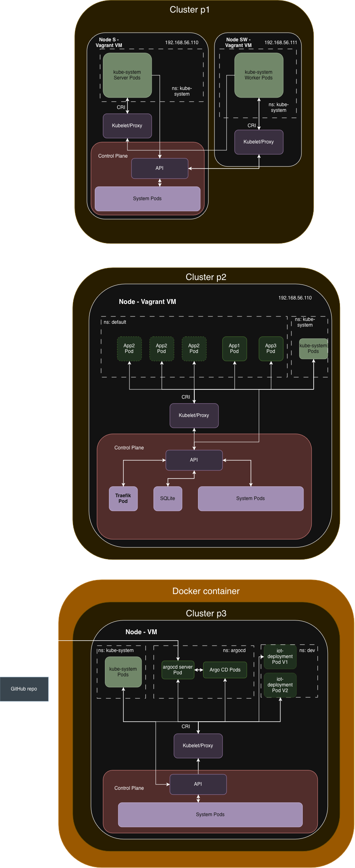The image size is (355, 868).
Task: Select the Argo CD Pods box
Action: (x=225, y=670)
